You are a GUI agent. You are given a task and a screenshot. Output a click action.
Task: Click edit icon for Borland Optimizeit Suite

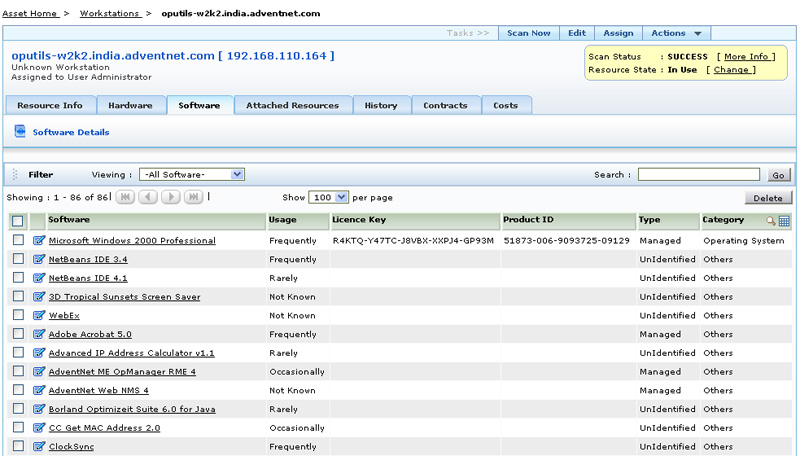tap(39, 409)
